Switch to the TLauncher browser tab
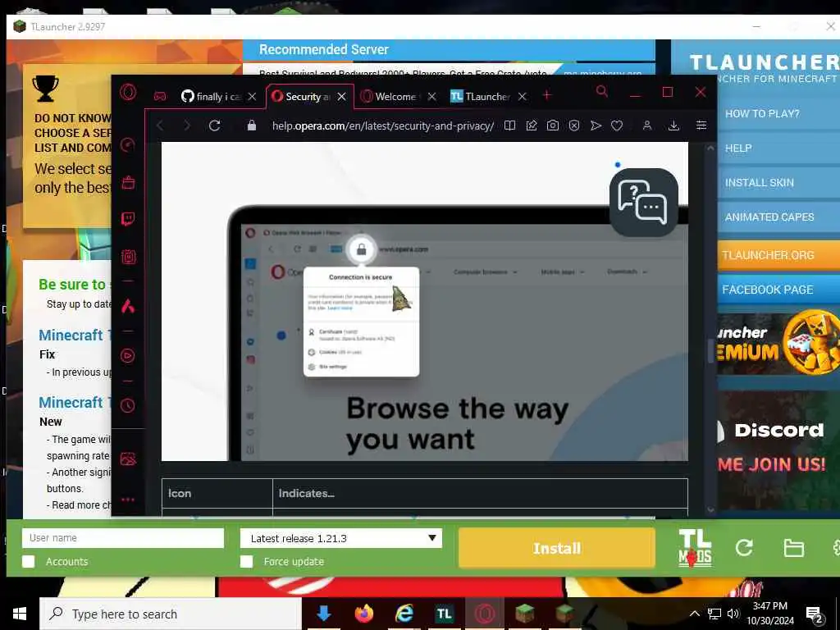Viewport: 840px width, 630px height. [x=481, y=97]
